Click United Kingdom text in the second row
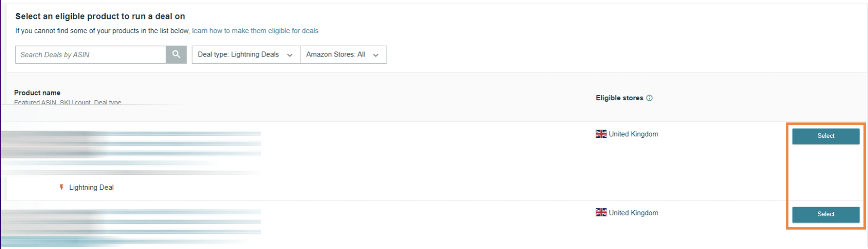 pyautogui.click(x=633, y=213)
